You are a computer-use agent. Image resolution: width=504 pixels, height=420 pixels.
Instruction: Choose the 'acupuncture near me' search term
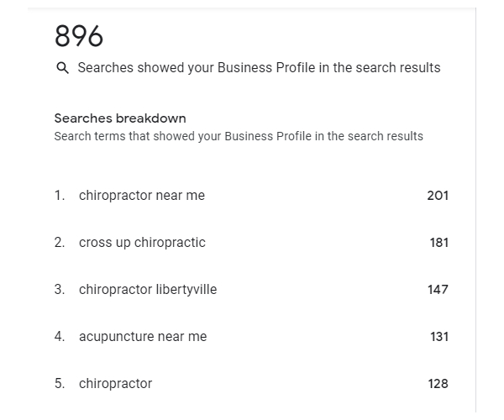[x=143, y=337]
